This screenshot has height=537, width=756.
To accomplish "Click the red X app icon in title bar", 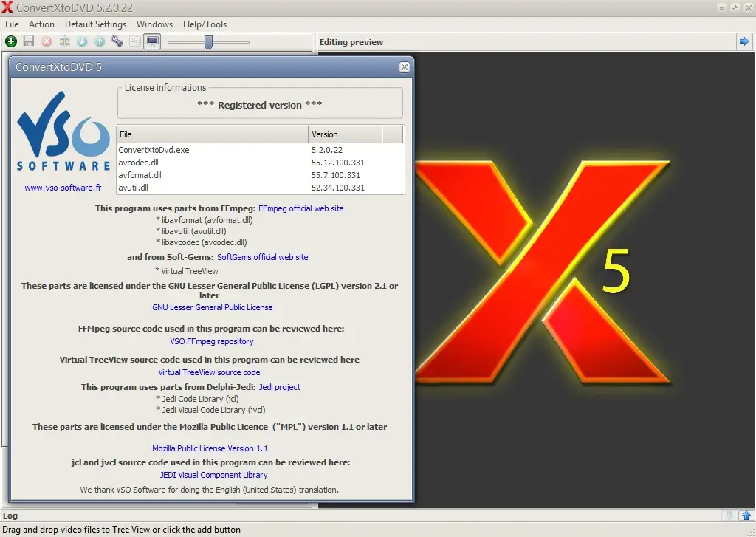I will pyautogui.click(x=7, y=7).
